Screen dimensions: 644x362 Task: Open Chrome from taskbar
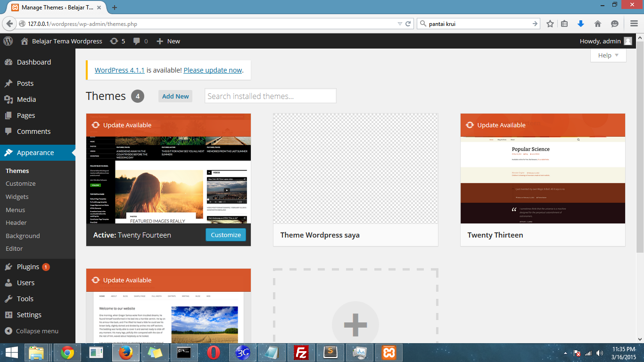[x=67, y=353]
